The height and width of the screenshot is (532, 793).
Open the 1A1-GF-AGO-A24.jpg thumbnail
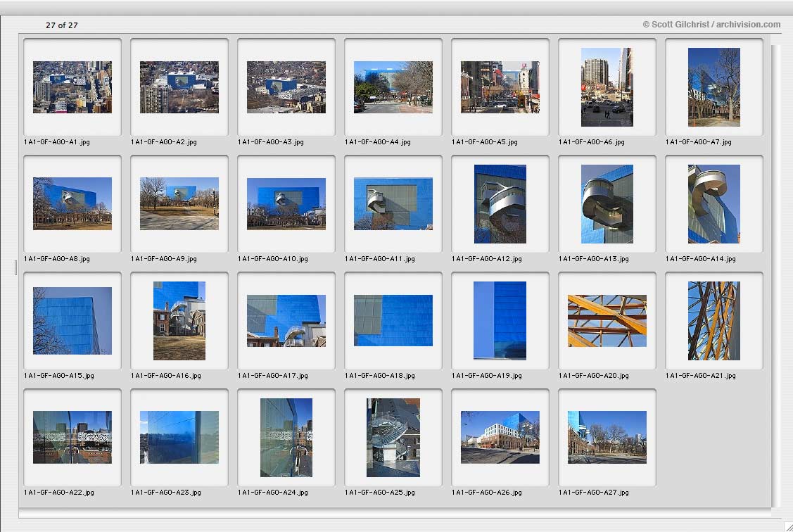286,438
